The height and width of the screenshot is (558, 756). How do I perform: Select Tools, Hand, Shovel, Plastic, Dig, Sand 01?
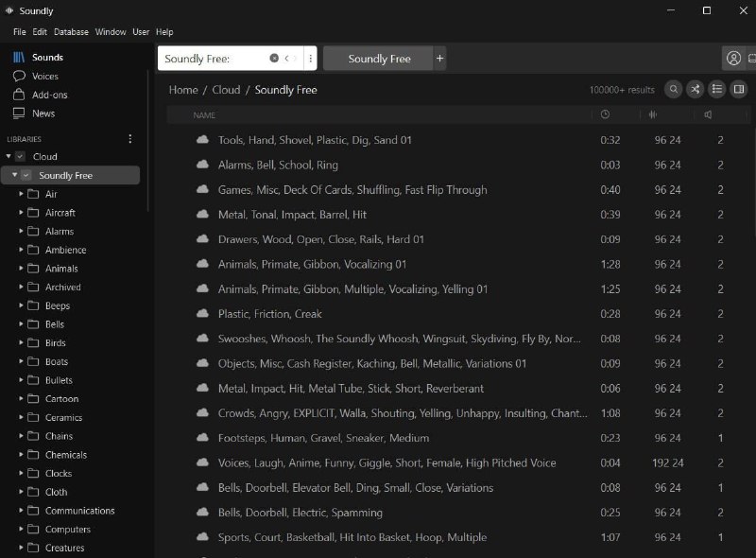click(315, 140)
